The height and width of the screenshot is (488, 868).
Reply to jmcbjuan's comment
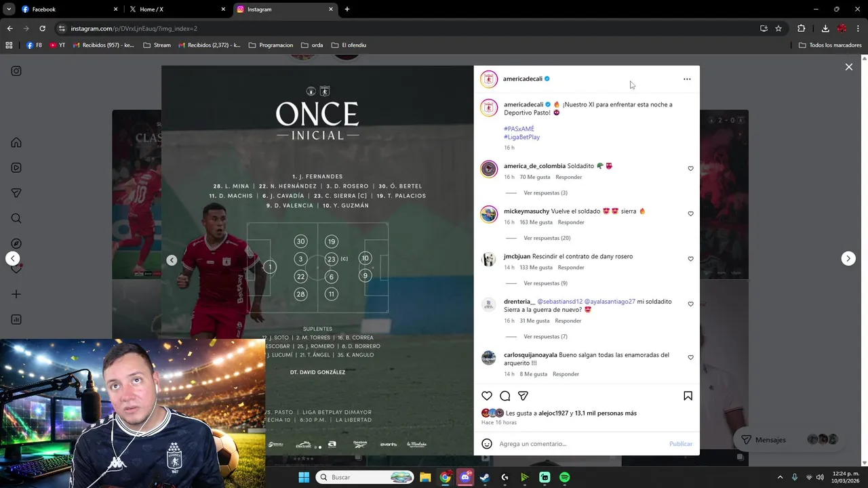[570, 268]
